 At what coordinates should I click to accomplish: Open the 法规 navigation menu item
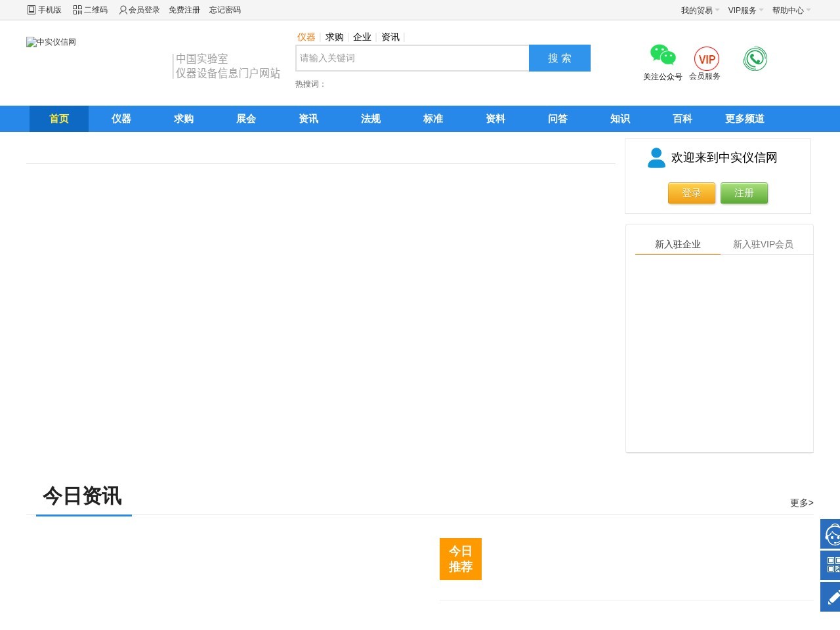tap(370, 119)
